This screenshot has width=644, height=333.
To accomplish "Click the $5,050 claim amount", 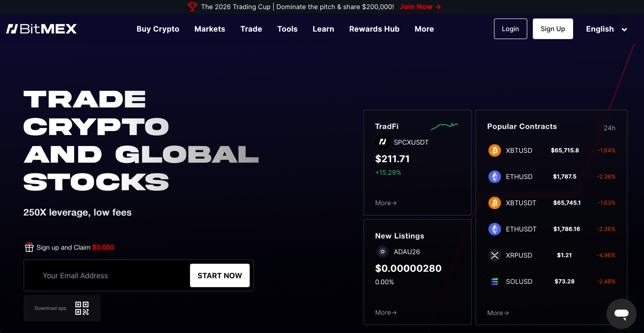I will coord(103,247).
